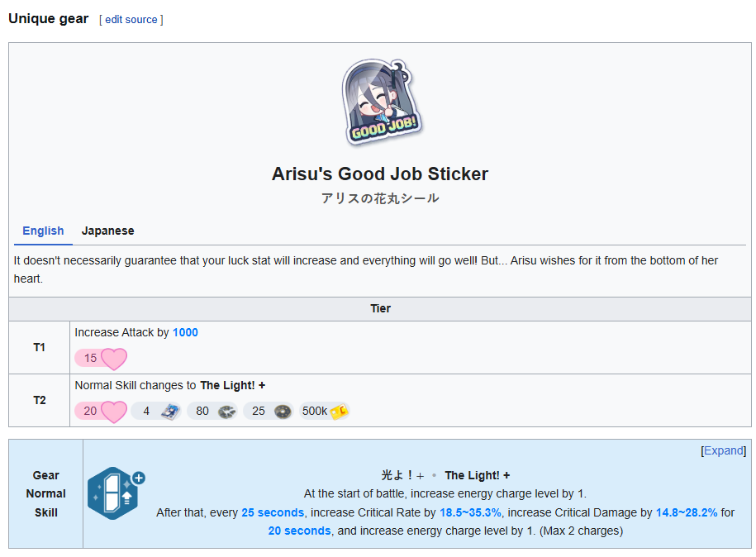The height and width of the screenshot is (557, 756).
Task: Click the blue 1000 attack value
Action: point(185,332)
